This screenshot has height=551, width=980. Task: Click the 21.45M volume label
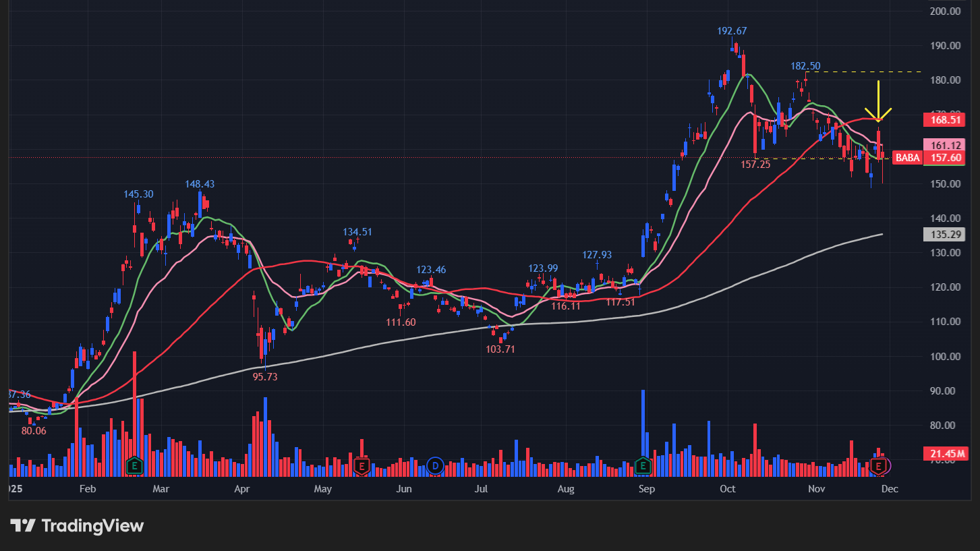pyautogui.click(x=946, y=454)
